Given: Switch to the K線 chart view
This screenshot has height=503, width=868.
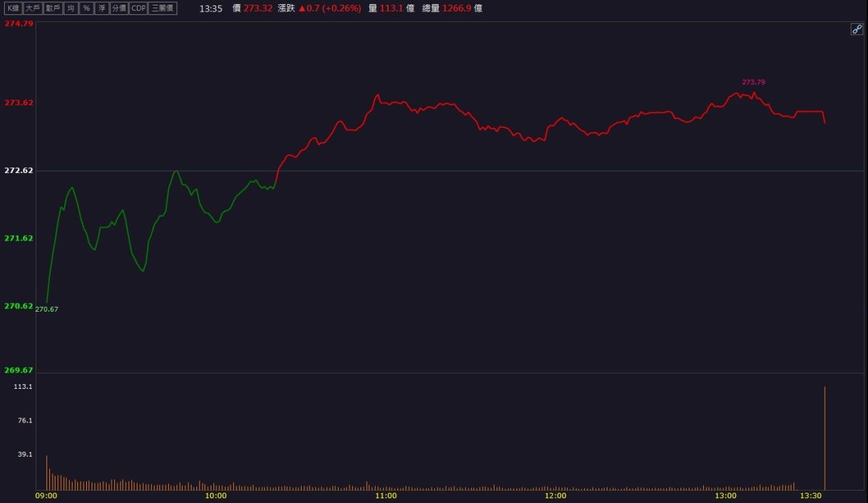Looking at the screenshot, I should click(13, 8).
